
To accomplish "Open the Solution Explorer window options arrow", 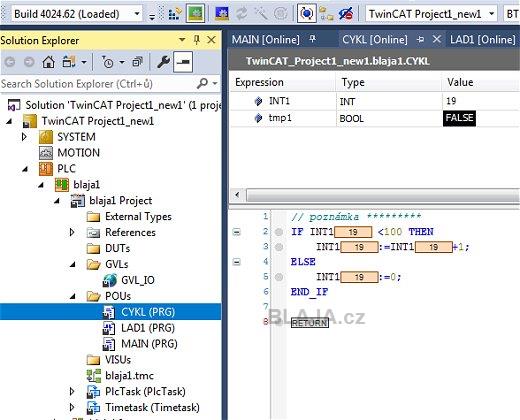I will coord(182,40).
